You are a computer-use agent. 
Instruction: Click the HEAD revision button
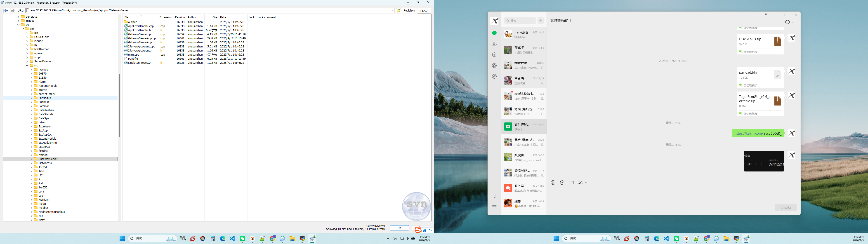tap(424, 10)
